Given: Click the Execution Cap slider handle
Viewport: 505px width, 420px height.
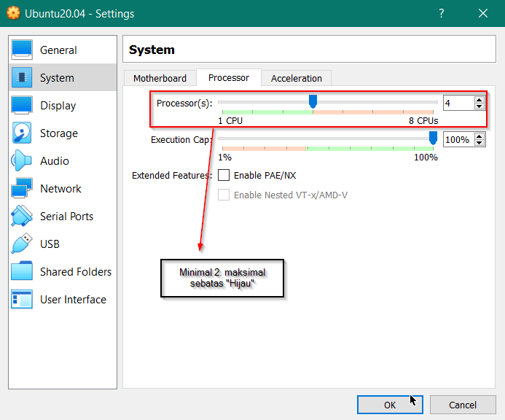Looking at the screenshot, I should click(x=433, y=138).
